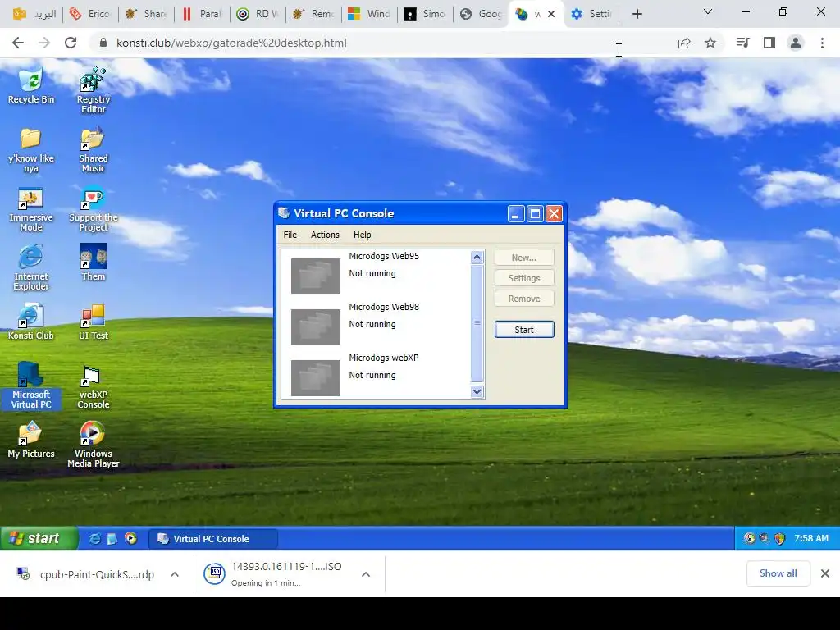This screenshot has height=630, width=840.
Task: Select the Support the Project icon
Action: click(x=94, y=209)
